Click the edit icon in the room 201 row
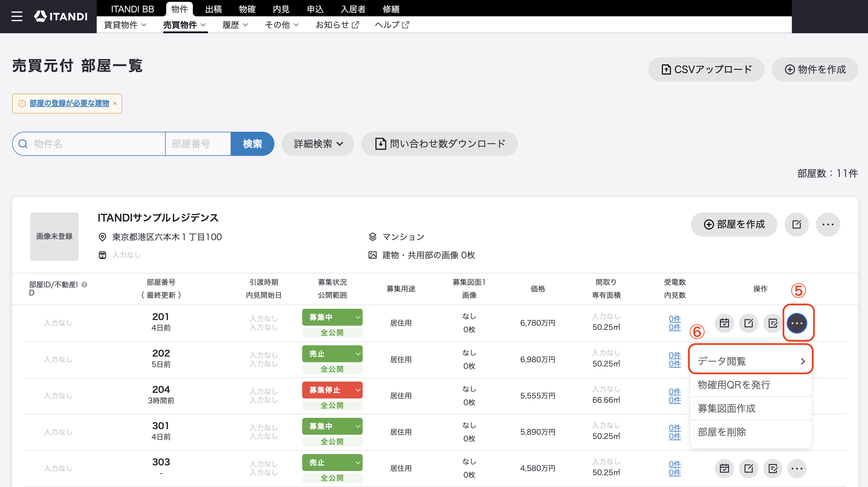Image resolution: width=868 pixels, height=487 pixels. [x=748, y=323]
